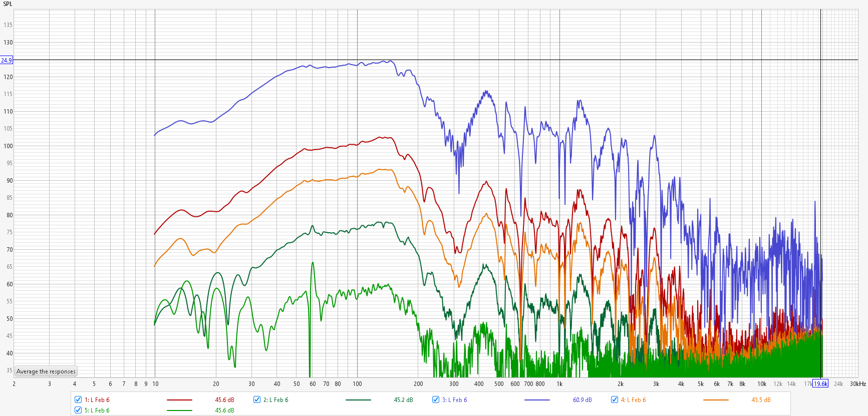Screen dimensions: 868x416
Task: Click the 19.6k cursor frequency box on X axis
Action: [x=820, y=384]
